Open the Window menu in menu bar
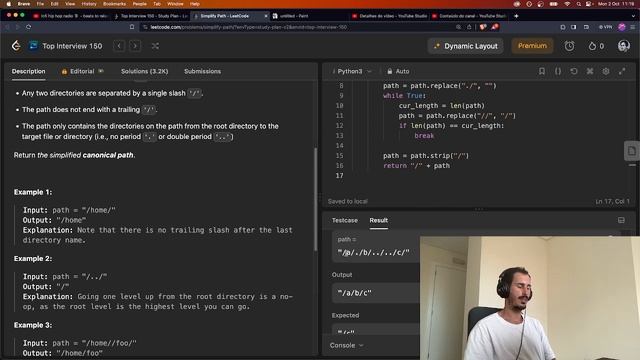The width and height of the screenshot is (640, 360). click(175, 4)
